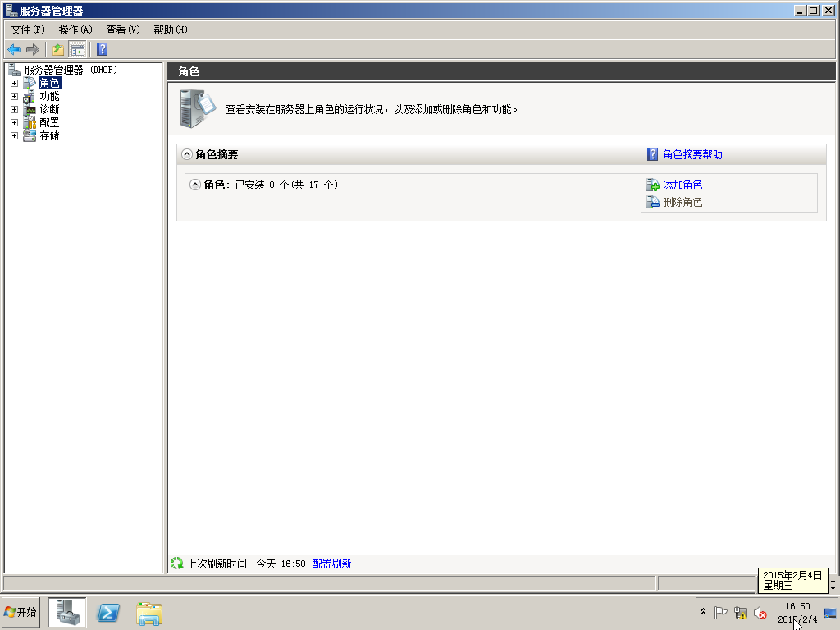Click the 添加角色 link
This screenshot has height=630, width=840.
[x=682, y=185]
